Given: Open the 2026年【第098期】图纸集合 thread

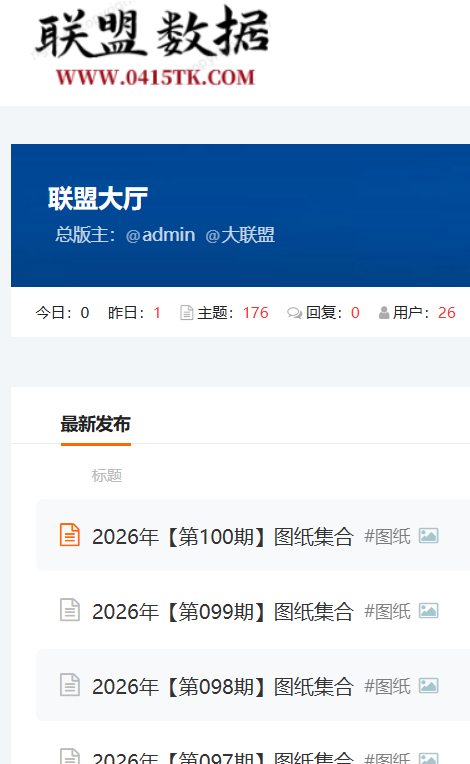Looking at the screenshot, I should [223, 687].
